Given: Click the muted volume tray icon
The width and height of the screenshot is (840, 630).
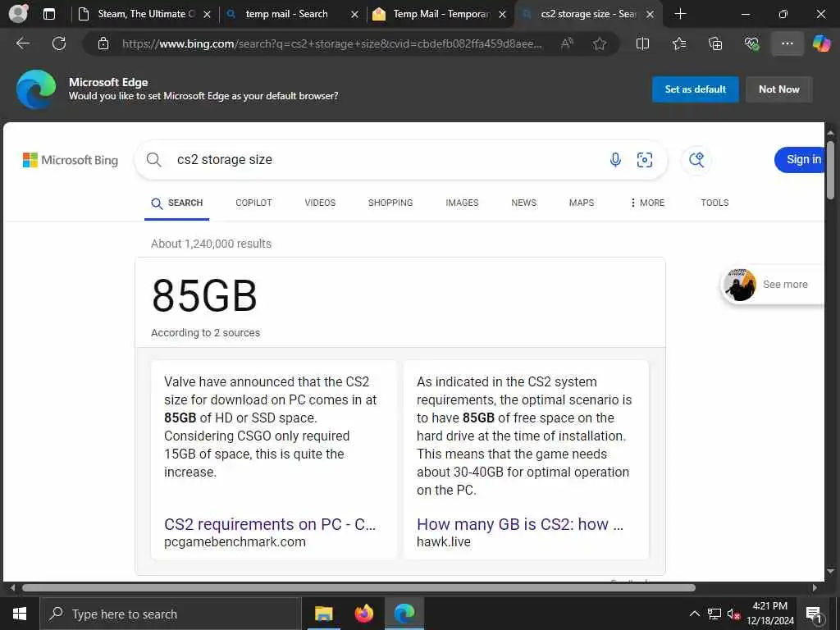Looking at the screenshot, I should (733, 614).
